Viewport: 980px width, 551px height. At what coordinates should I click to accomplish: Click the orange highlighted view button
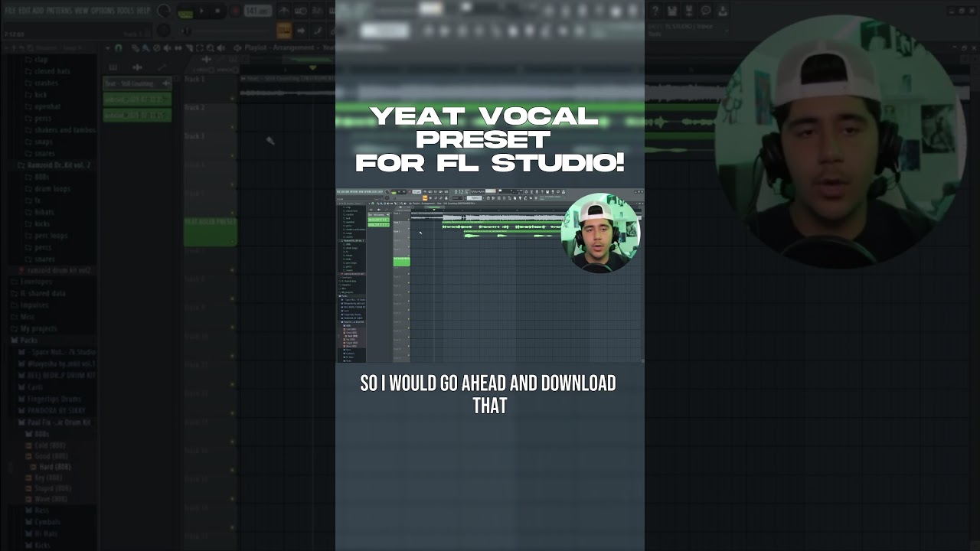coord(284,31)
